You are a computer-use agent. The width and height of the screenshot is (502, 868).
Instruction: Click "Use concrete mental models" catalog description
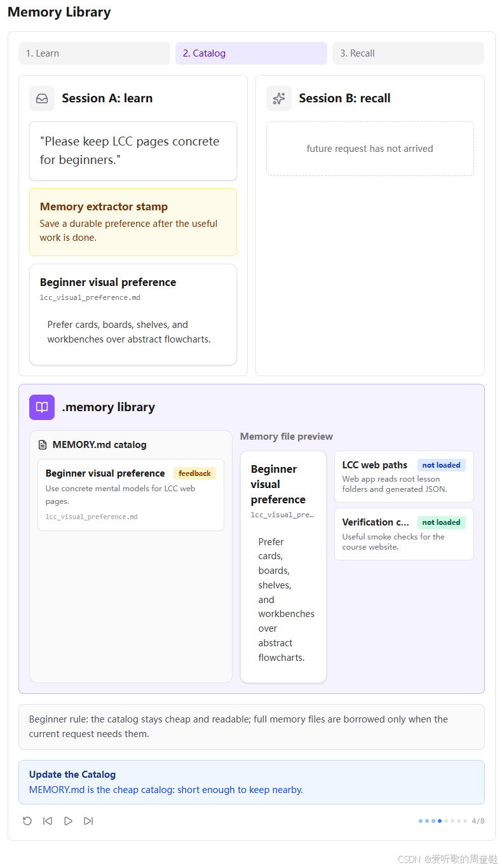pyautogui.click(x=121, y=495)
